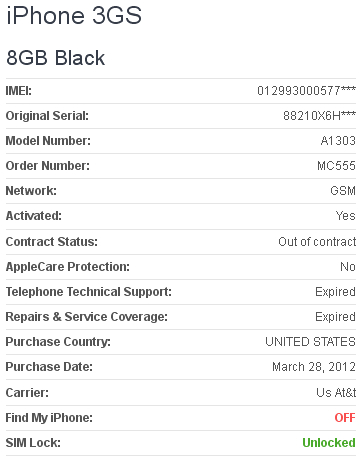Click the Us At&t carrier value
Viewport: 361px width, 457px height.
point(336,393)
